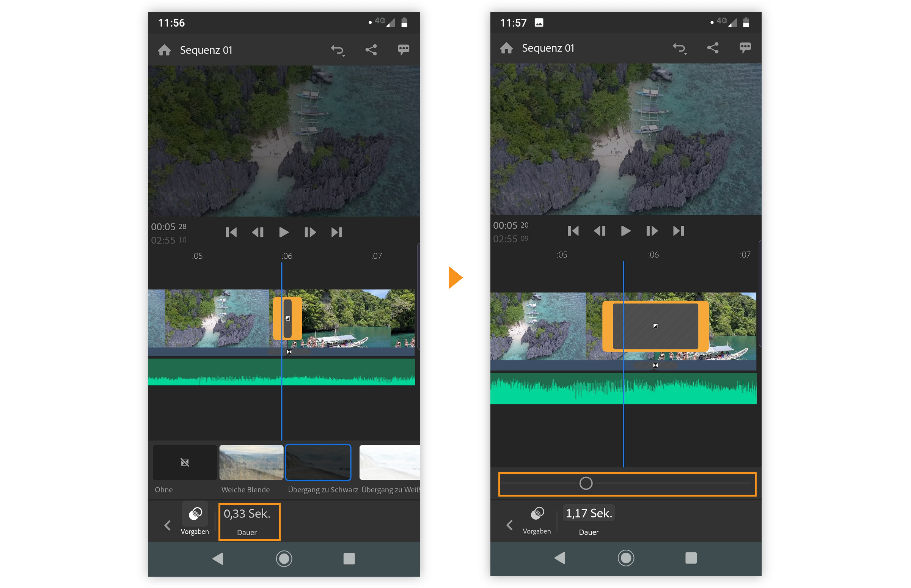Open Vorgaben presets in the left screen
The image size is (911, 588).
point(195,519)
